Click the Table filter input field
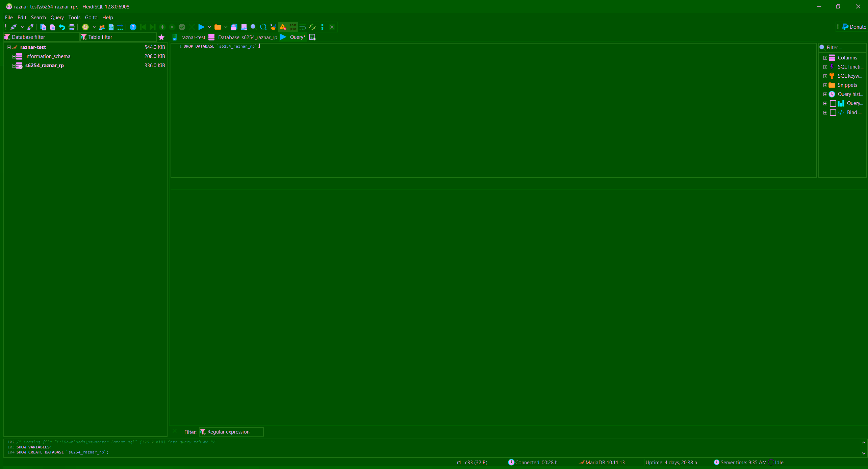Viewport: 868px width, 469px height. 118,37
